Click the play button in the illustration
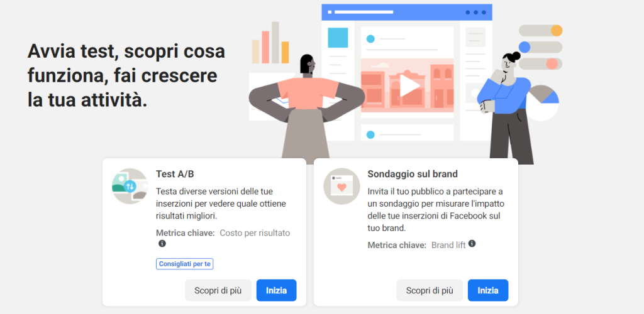 [408, 85]
